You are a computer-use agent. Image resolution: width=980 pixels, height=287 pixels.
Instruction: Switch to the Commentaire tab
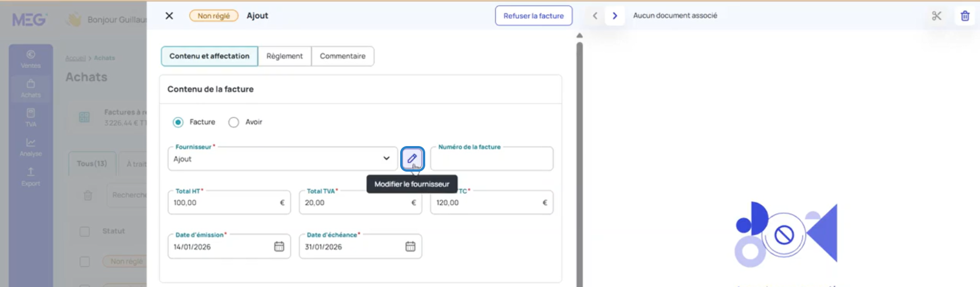(343, 56)
